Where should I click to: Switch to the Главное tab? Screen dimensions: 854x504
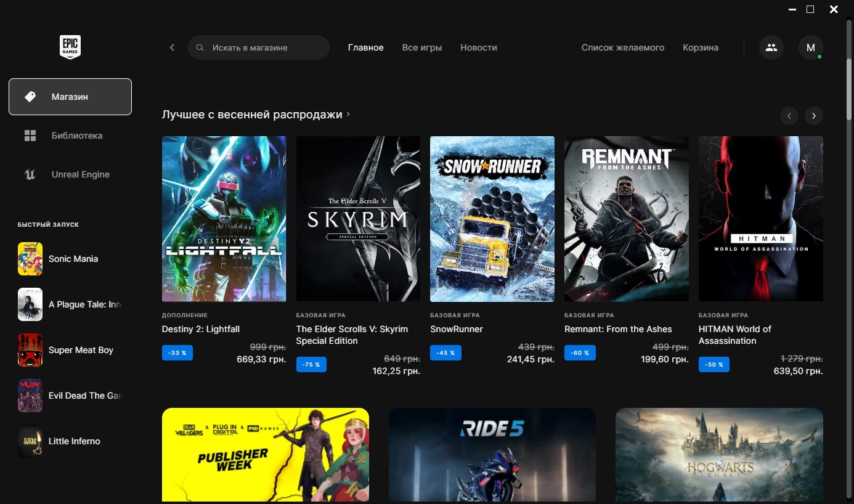click(x=365, y=47)
